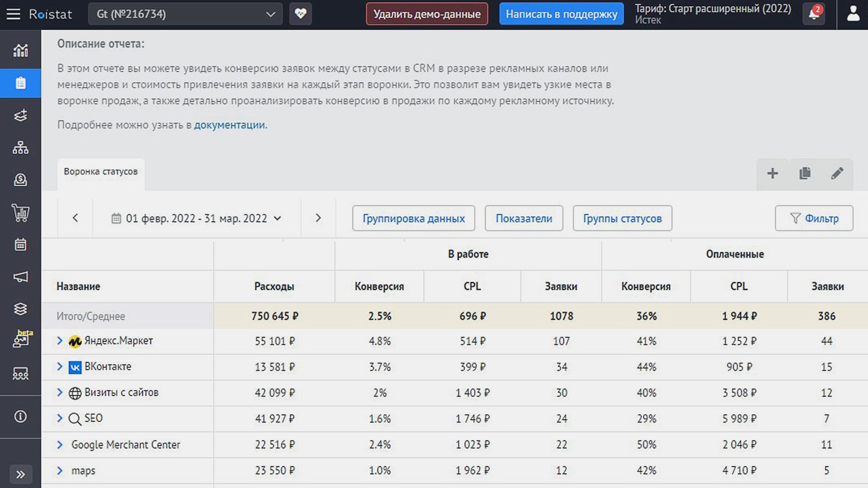Open the Фильтр button
868x488 pixels.
tap(814, 219)
